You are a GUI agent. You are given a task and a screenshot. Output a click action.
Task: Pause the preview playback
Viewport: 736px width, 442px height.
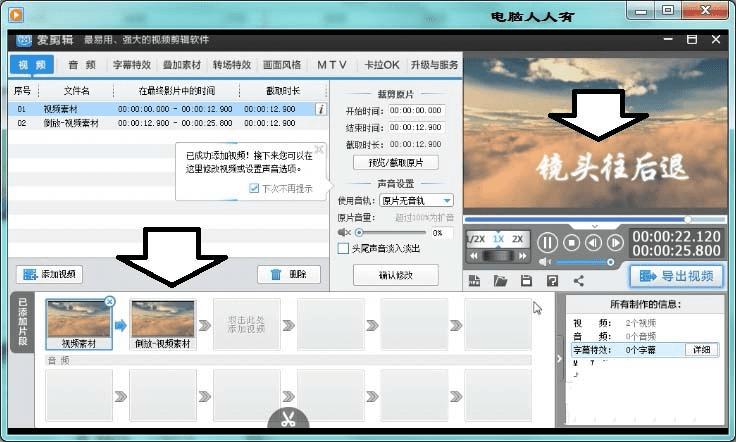[547, 243]
